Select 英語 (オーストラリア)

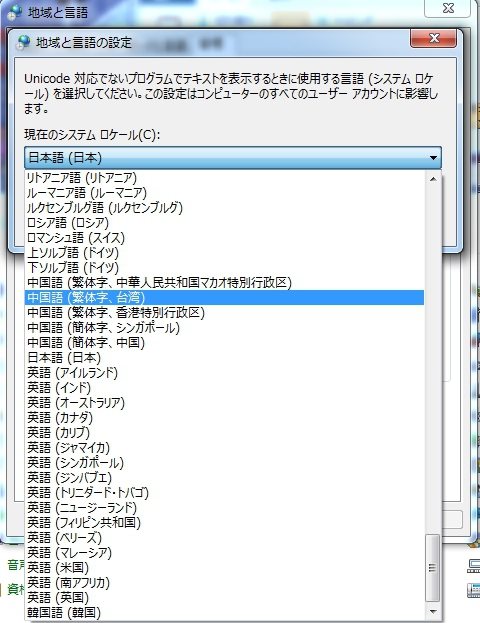224,403
